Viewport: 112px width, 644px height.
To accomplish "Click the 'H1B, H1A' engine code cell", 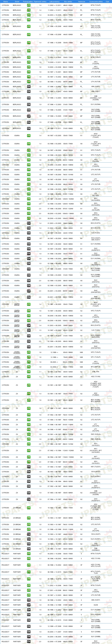I will point(96,372).
